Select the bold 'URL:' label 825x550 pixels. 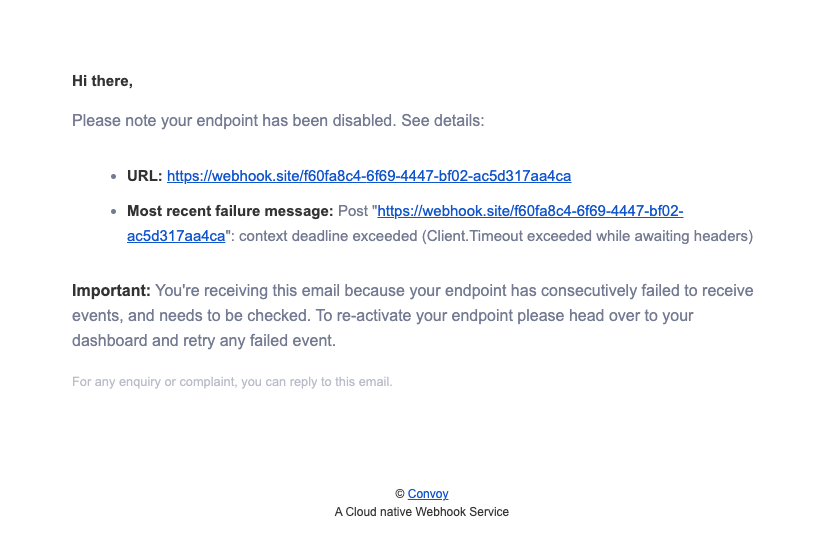coord(145,176)
